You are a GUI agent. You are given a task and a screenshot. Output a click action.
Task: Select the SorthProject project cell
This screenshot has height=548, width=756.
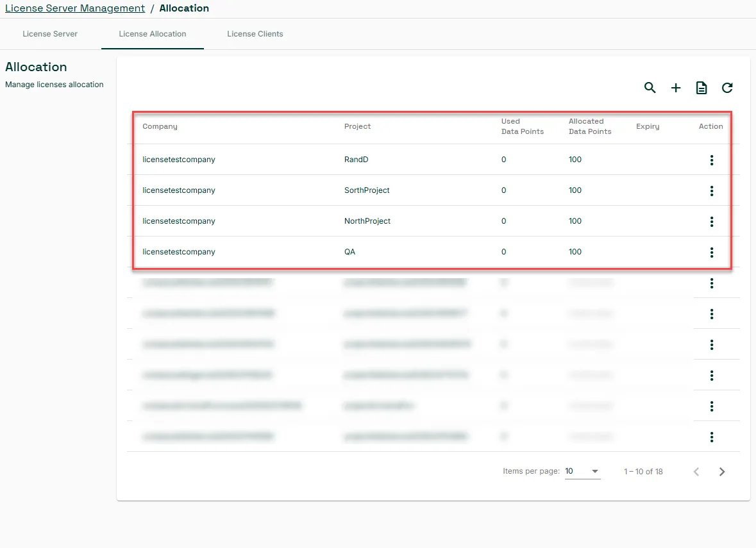click(x=367, y=190)
